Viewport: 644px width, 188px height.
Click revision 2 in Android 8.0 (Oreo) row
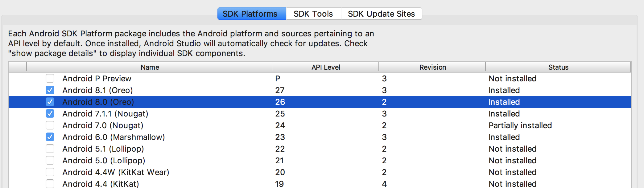point(384,102)
